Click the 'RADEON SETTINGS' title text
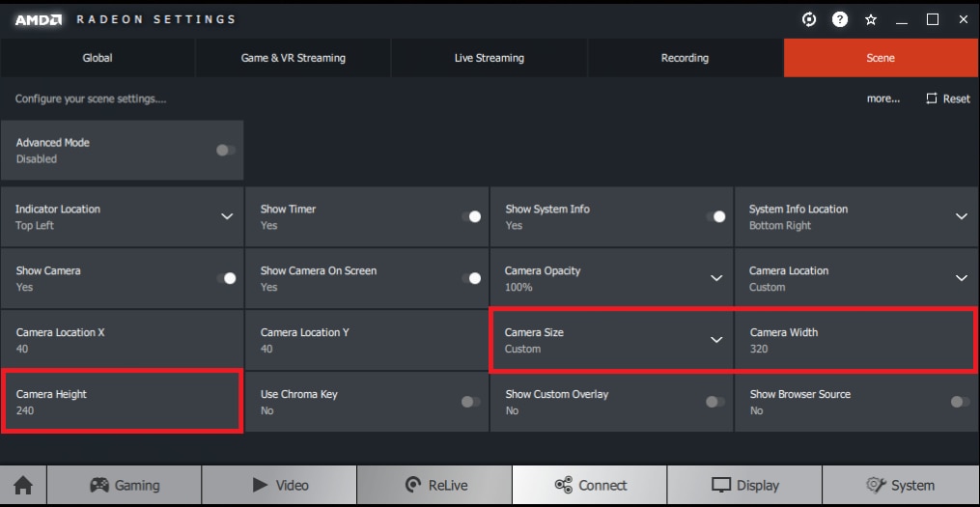This screenshot has width=980, height=507. click(x=156, y=19)
